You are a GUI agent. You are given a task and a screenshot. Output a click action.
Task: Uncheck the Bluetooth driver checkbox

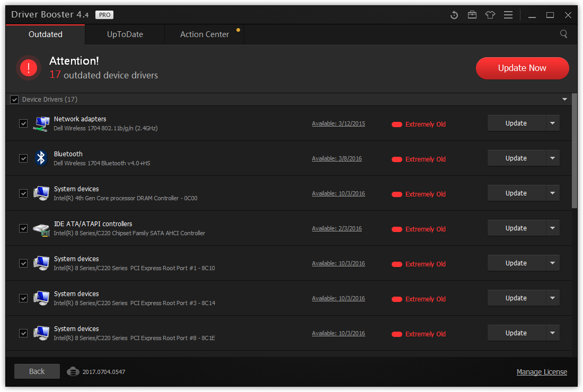point(23,158)
